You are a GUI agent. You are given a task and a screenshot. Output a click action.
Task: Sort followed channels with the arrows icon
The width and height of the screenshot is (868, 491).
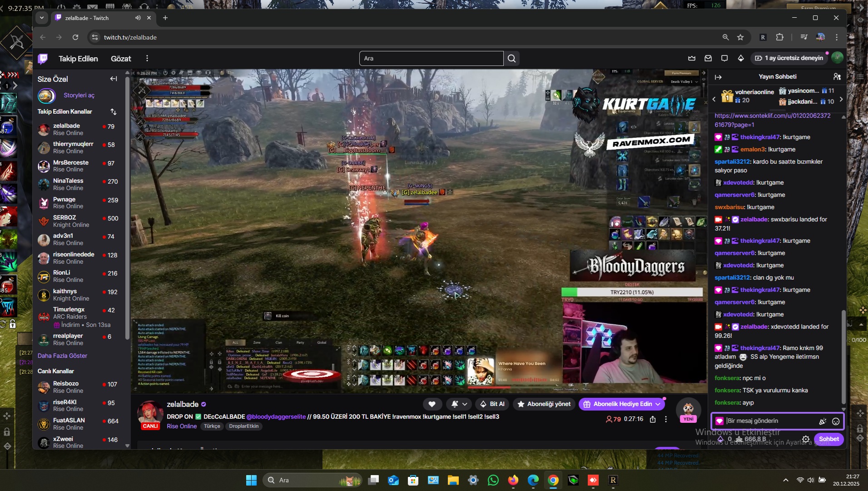(114, 111)
